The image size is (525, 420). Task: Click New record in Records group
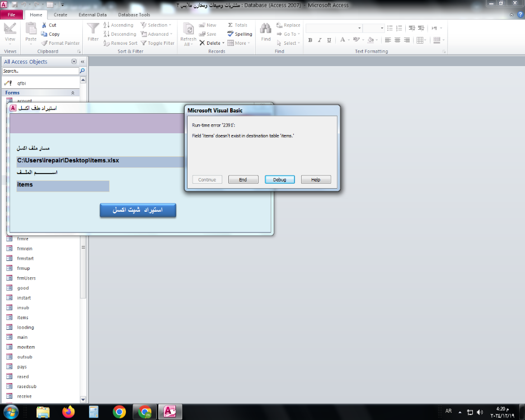click(x=208, y=25)
